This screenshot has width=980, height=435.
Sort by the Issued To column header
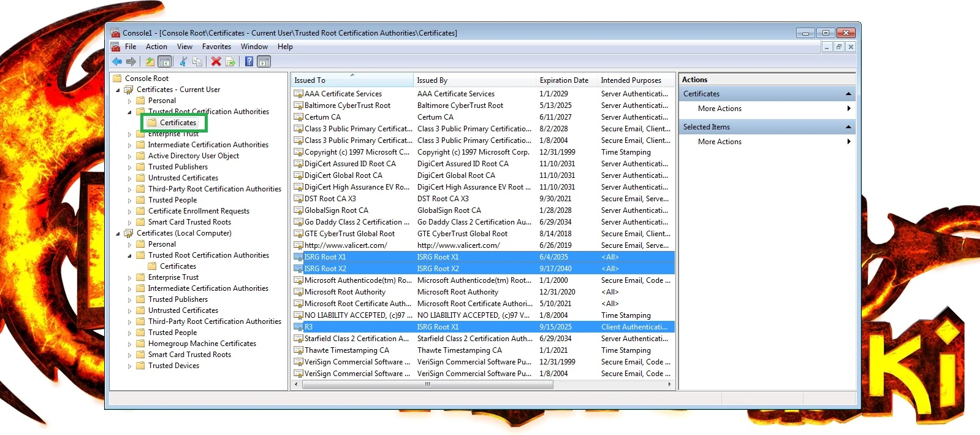click(x=352, y=80)
